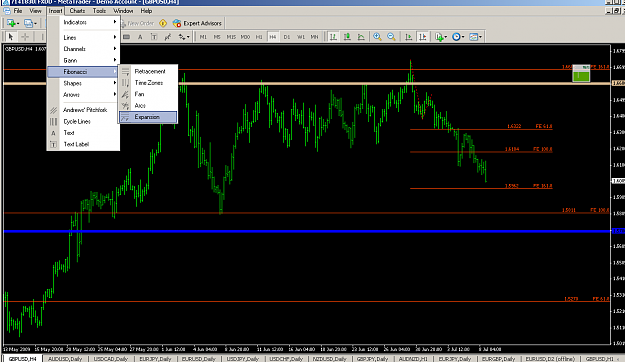The height and width of the screenshot is (362, 625).
Task: Choose Andrews' Pitchfork from Insert menu
Action: [83, 110]
